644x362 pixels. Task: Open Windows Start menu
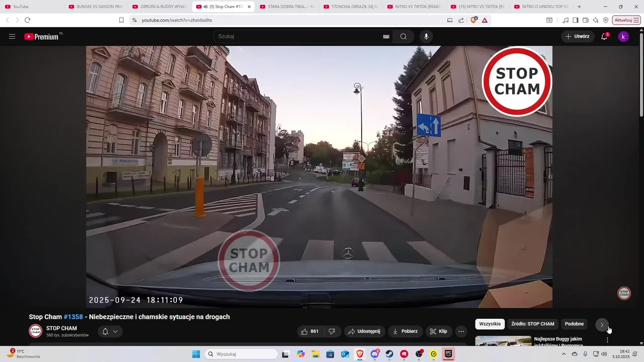[x=196, y=354]
